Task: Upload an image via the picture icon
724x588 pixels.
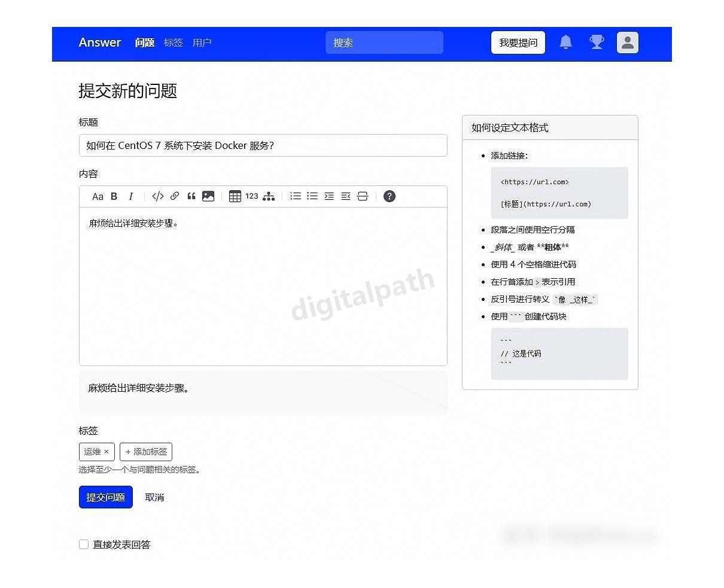Action: pyautogui.click(x=208, y=196)
